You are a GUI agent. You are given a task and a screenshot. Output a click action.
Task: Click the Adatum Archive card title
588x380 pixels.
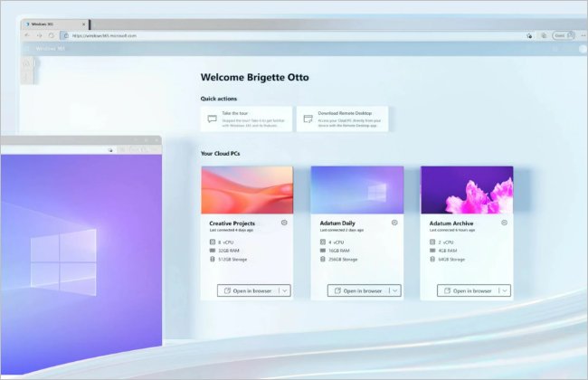coord(451,223)
